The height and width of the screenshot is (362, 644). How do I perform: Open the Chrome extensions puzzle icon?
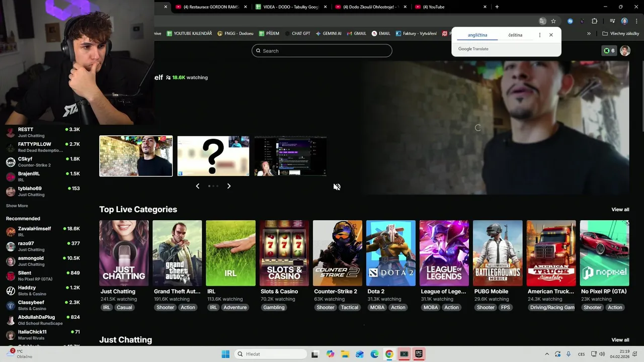tap(594, 21)
